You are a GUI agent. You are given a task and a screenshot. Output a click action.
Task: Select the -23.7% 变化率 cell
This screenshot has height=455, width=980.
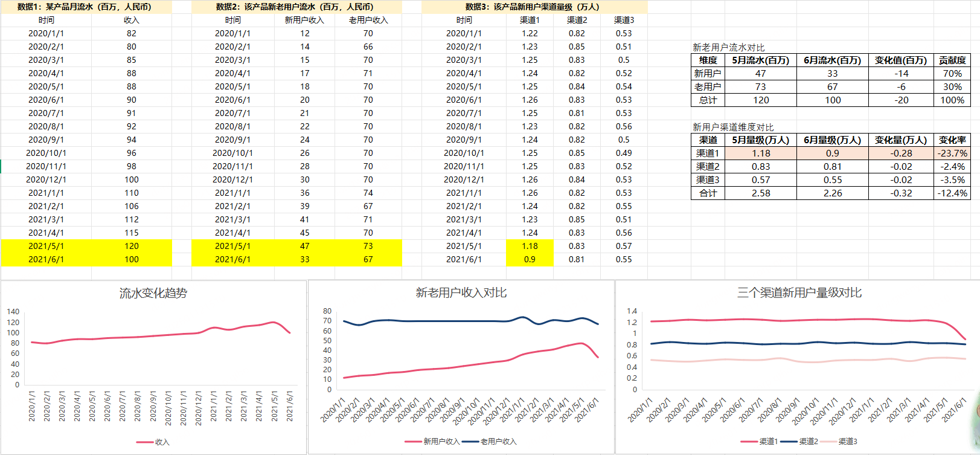point(952,153)
